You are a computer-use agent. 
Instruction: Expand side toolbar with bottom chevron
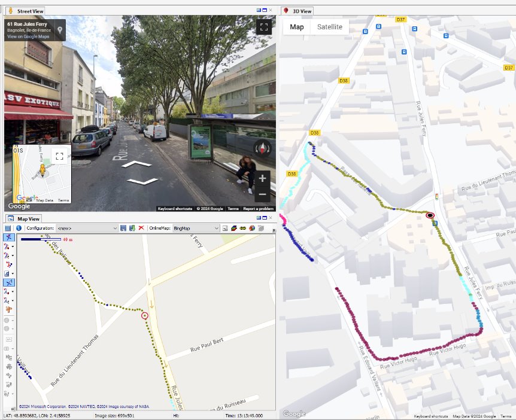click(13, 409)
